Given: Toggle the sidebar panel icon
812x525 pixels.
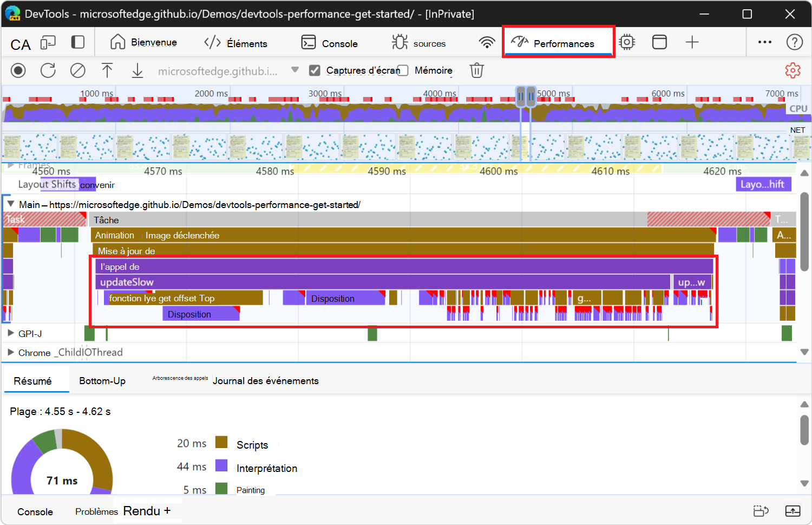Looking at the screenshot, I should 78,42.
